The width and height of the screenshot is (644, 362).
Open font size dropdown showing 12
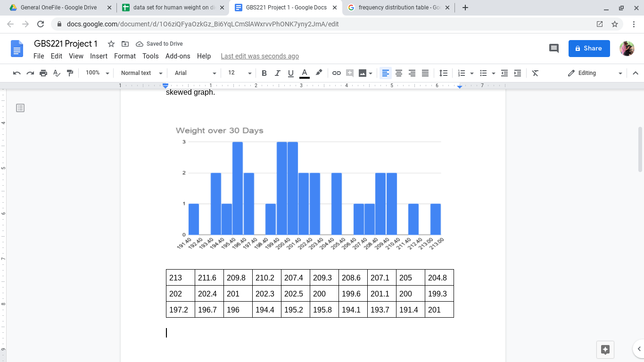[x=239, y=73]
